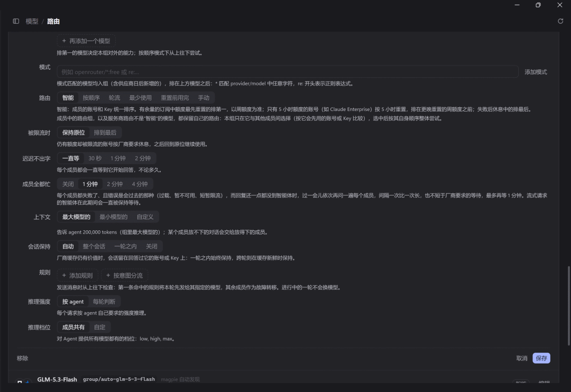Click 再添加一个模型 button
This screenshot has width=571, height=392.
[86, 41]
